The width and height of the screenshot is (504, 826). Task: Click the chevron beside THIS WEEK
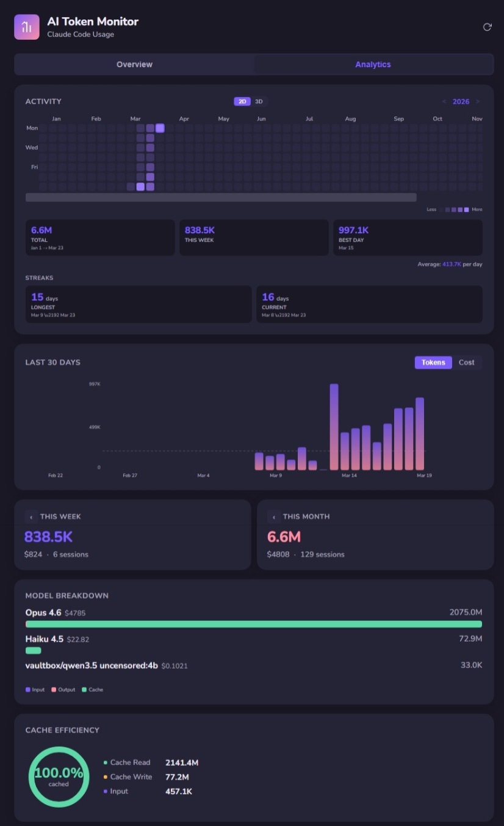point(31,517)
